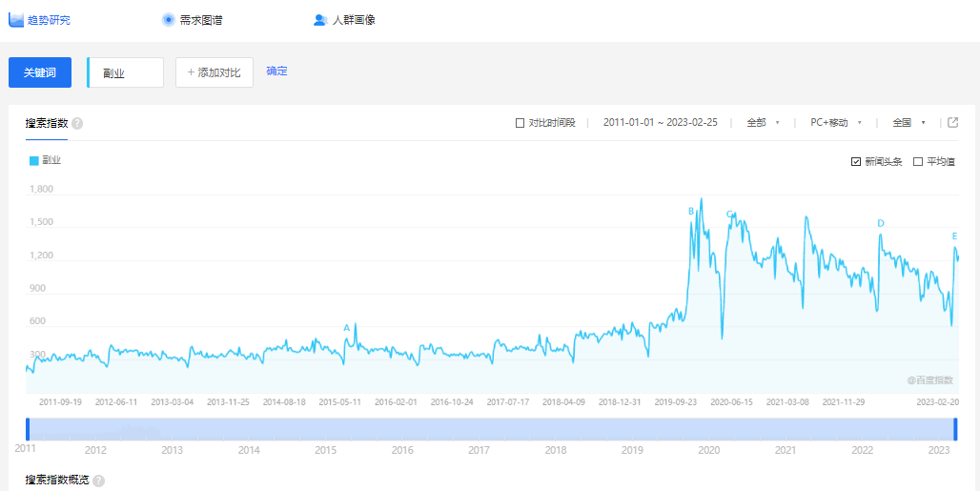Click the 趋势研究 chart icon

pos(16,20)
